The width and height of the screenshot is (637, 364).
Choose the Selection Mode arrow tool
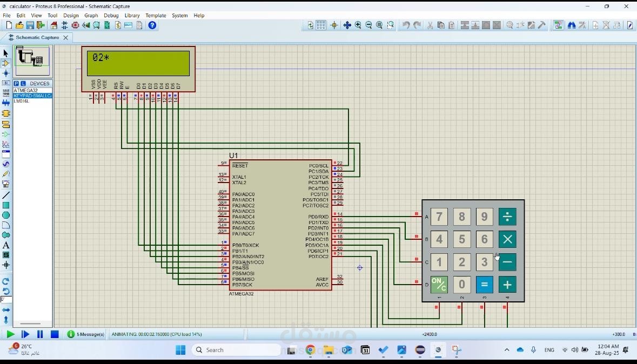tap(6, 53)
